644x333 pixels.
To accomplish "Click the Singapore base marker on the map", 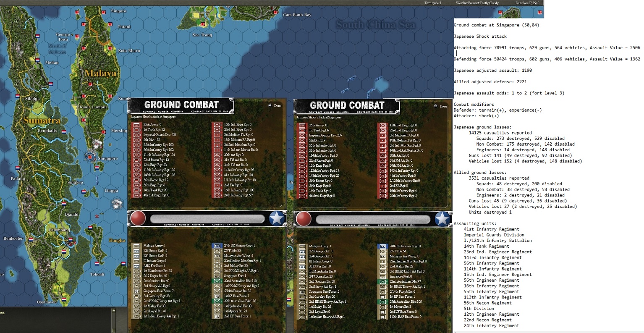I will [89, 157].
